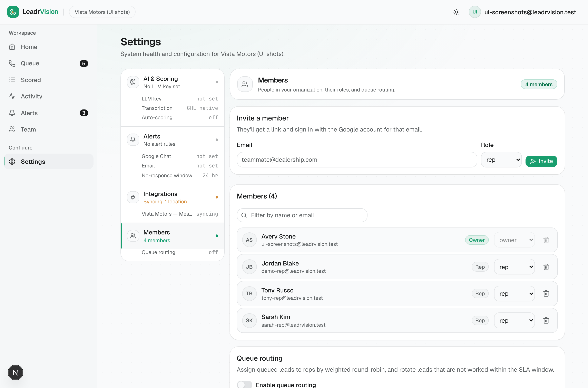Click the AS avatar for Avery Stone
This screenshot has width=588, height=388.
[249, 240]
